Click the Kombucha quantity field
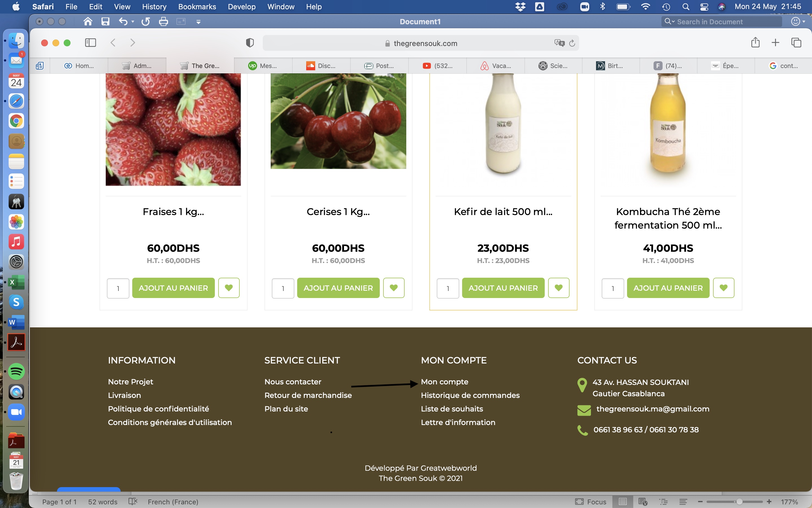Screen dimensions: 812x508 [x=613, y=288]
